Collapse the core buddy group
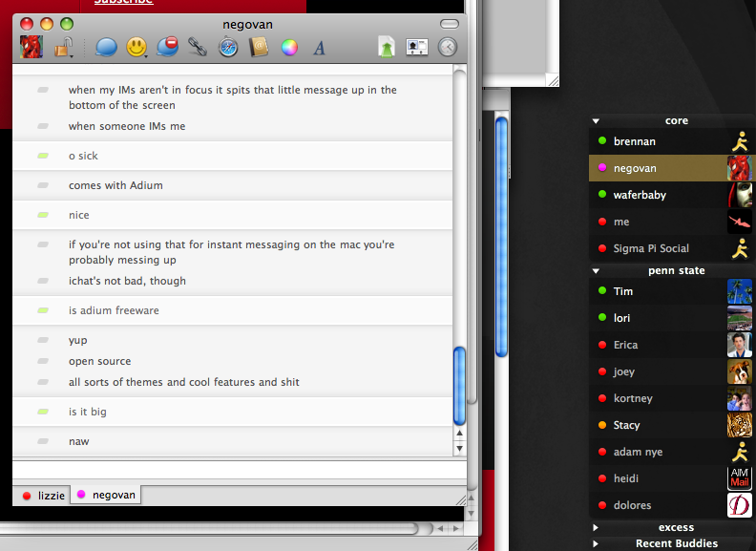Viewport: 756px width, 551px height. (596, 121)
